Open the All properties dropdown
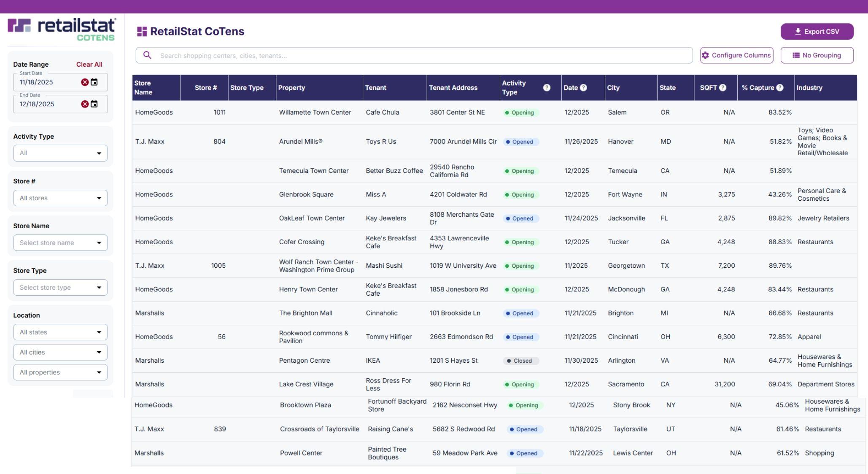868x474 pixels. pos(60,372)
